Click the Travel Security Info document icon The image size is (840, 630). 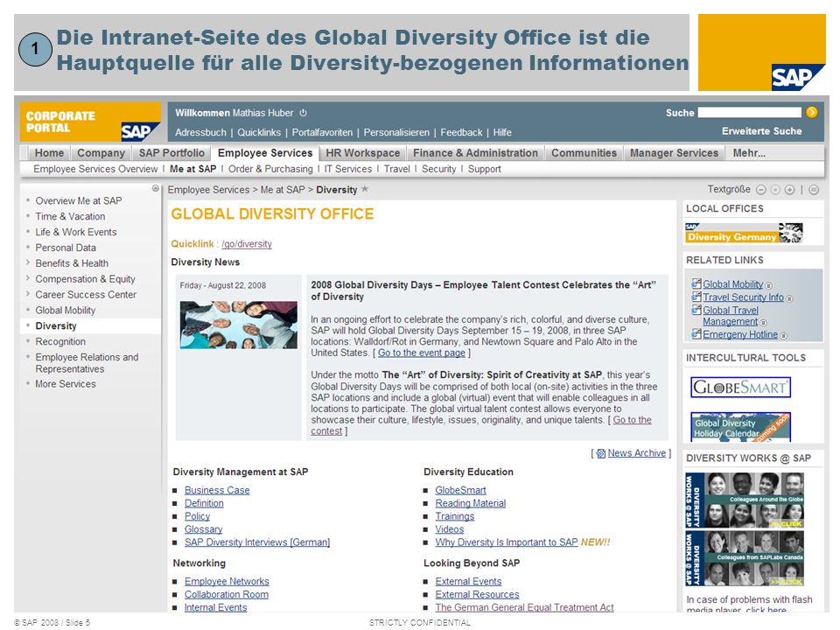click(696, 297)
